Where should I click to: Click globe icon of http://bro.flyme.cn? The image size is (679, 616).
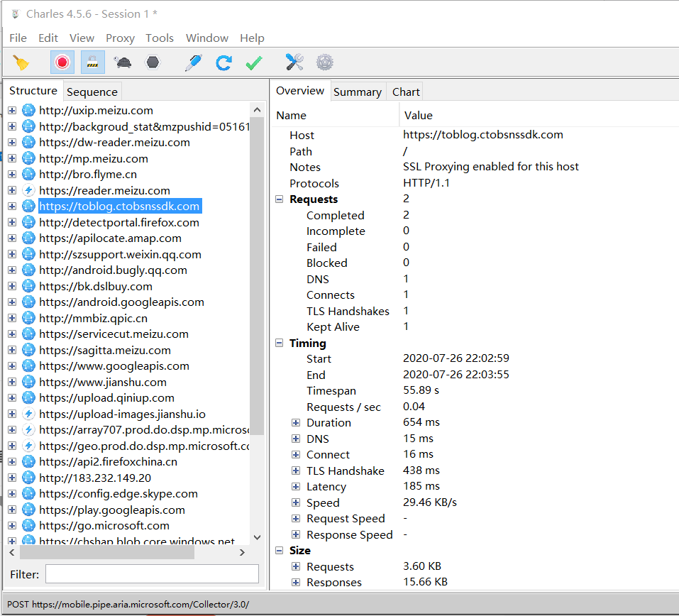tap(28, 174)
